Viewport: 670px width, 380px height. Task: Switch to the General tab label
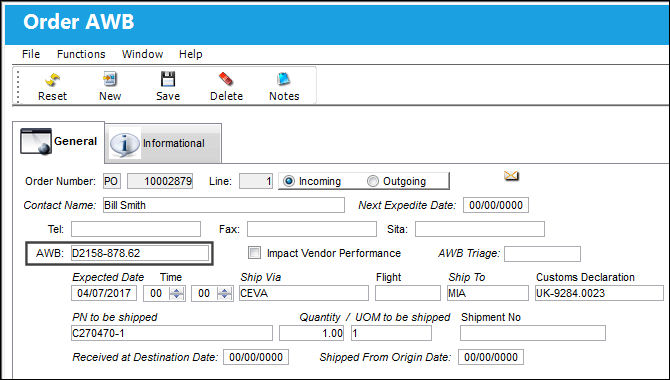[75, 141]
